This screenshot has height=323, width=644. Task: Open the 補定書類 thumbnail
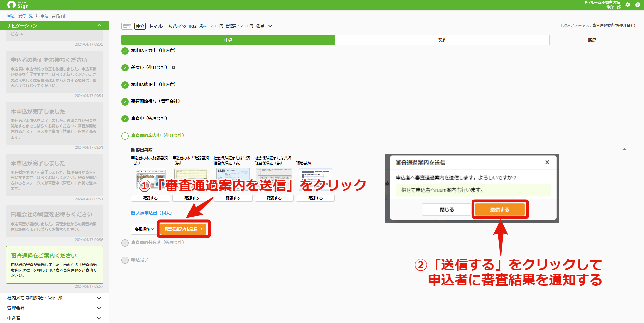pos(315,179)
